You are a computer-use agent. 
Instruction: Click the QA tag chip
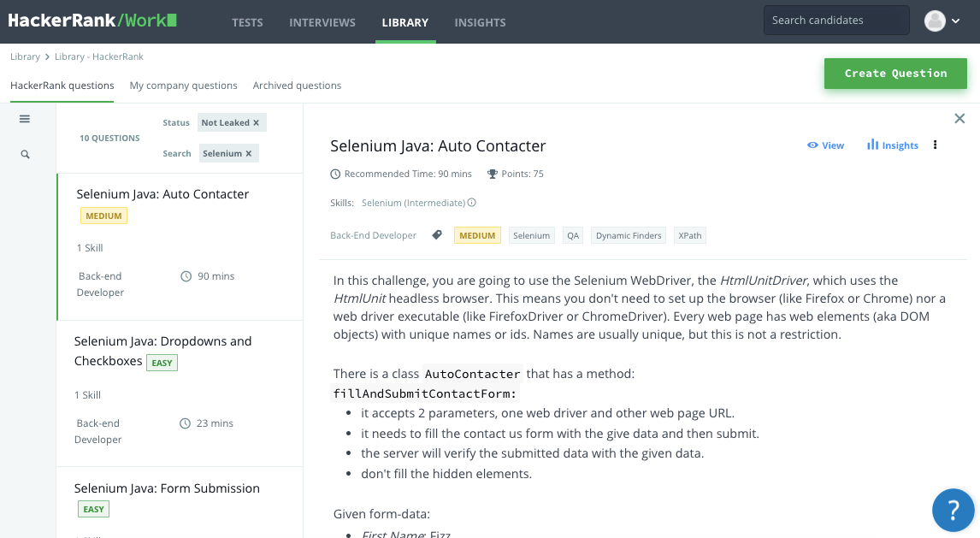[x=572, y=235]
